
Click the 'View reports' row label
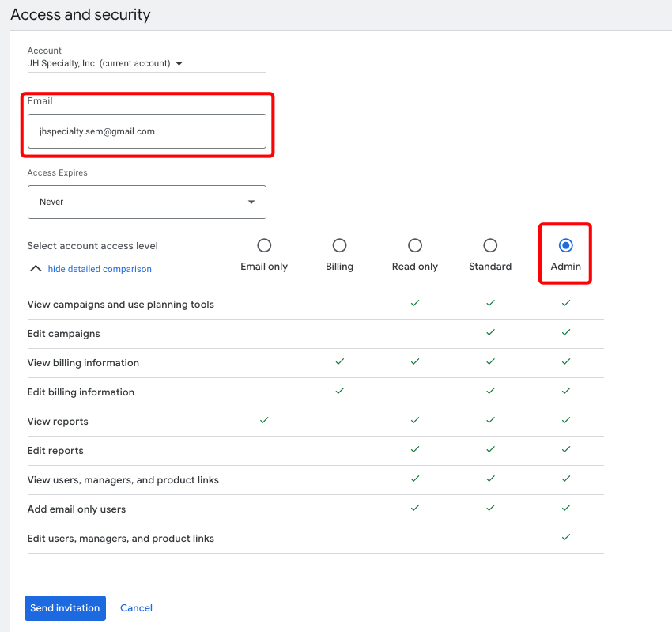[x=58, y=422]
